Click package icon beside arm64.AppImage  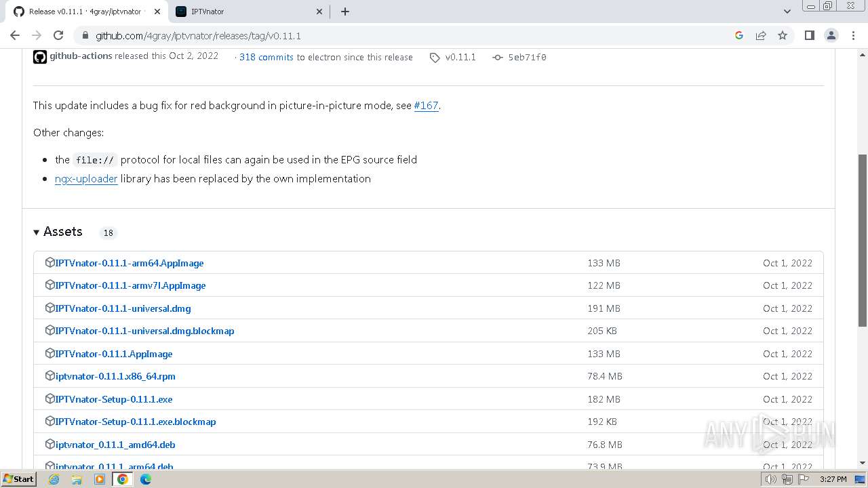tap(50, 262)
